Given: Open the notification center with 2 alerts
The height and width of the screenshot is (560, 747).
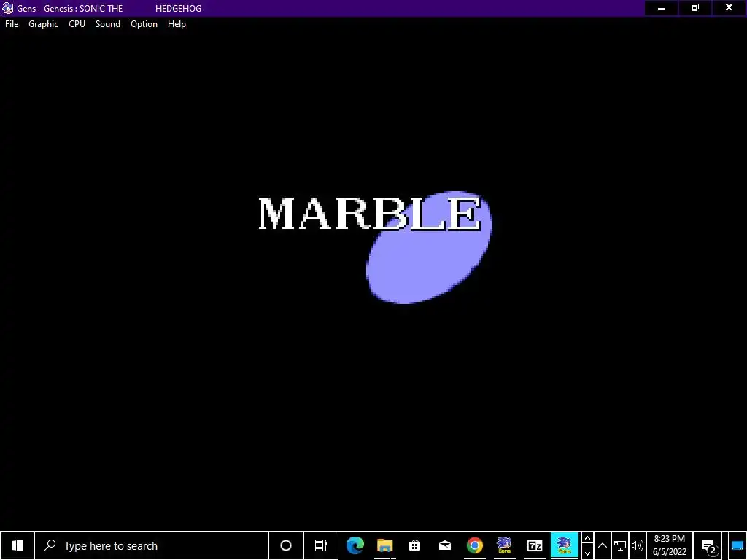Looking at the screenshot, I should (x=709, y=546).
